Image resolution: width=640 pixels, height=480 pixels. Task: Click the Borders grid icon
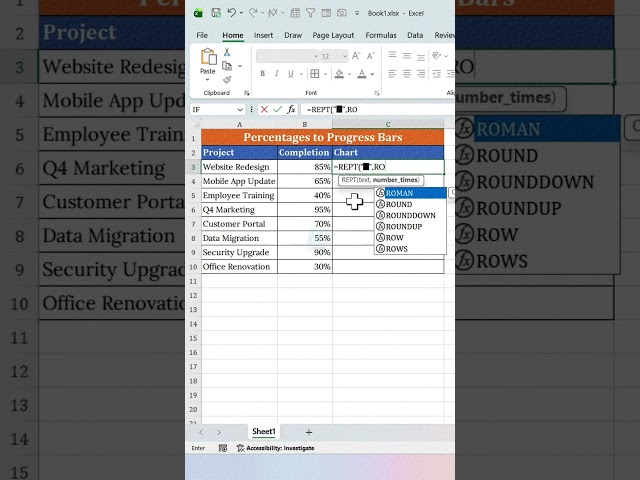click(315, 73)
